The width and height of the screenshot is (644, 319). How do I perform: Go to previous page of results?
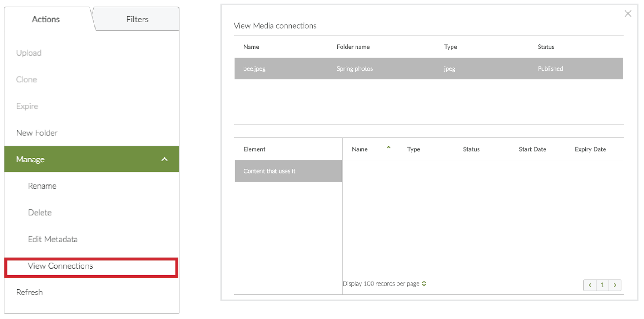590,285
